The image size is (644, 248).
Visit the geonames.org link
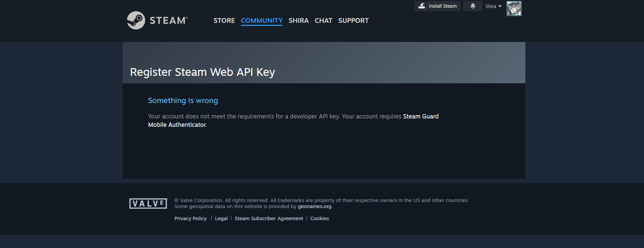(315, 206)
